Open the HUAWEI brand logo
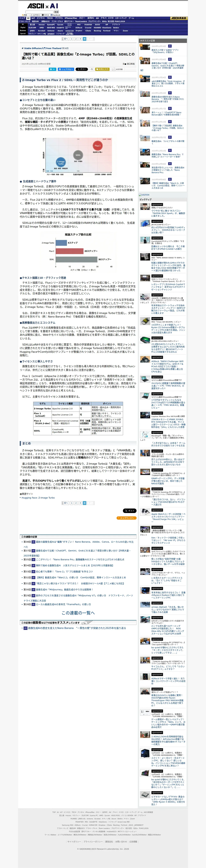The width and height of the screenshot is (206, 868). click(97, 28)
